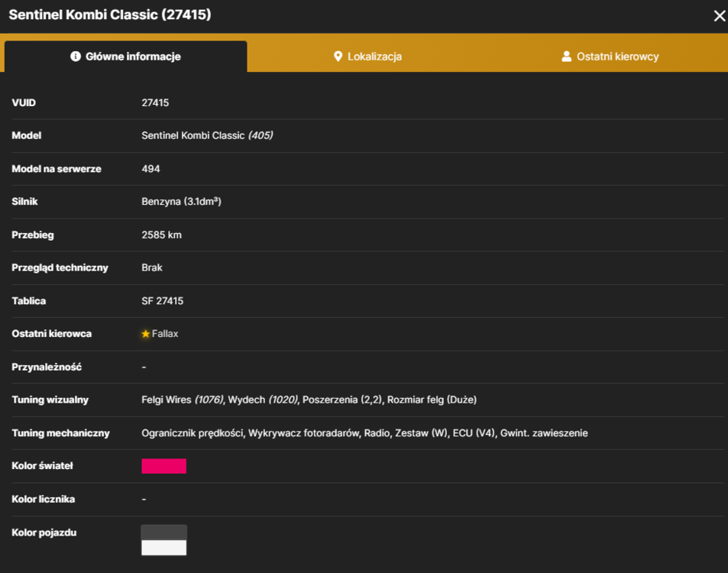
Task: Click the Kolor licznika label
Action: [x=44, y=499]
